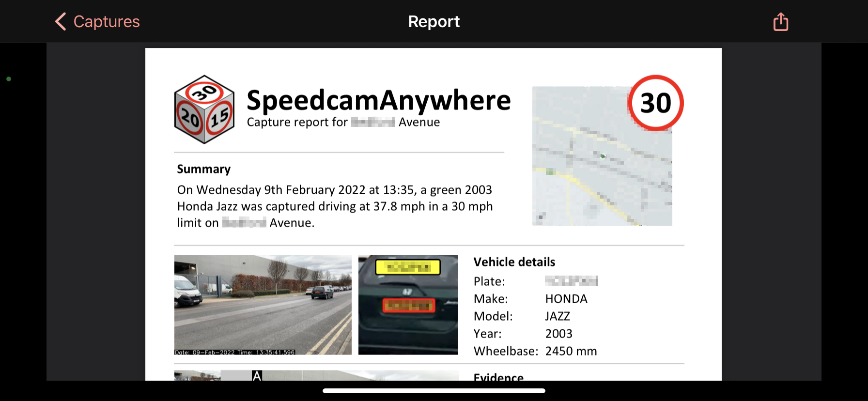Viewport: 868px width, 401px height.
Task: Open the street capture photo
Action: pos(263,305)
